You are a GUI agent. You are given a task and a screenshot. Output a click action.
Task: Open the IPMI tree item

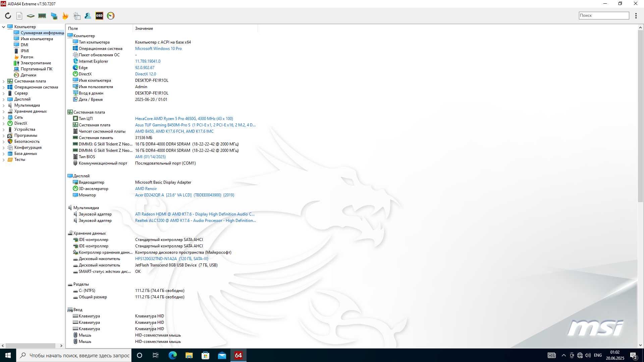21,51
